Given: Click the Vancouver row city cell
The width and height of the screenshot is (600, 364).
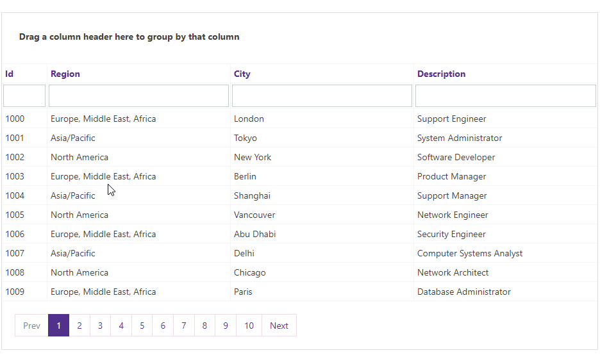Looking at the screenshot, I should click(x=254, y=215).
